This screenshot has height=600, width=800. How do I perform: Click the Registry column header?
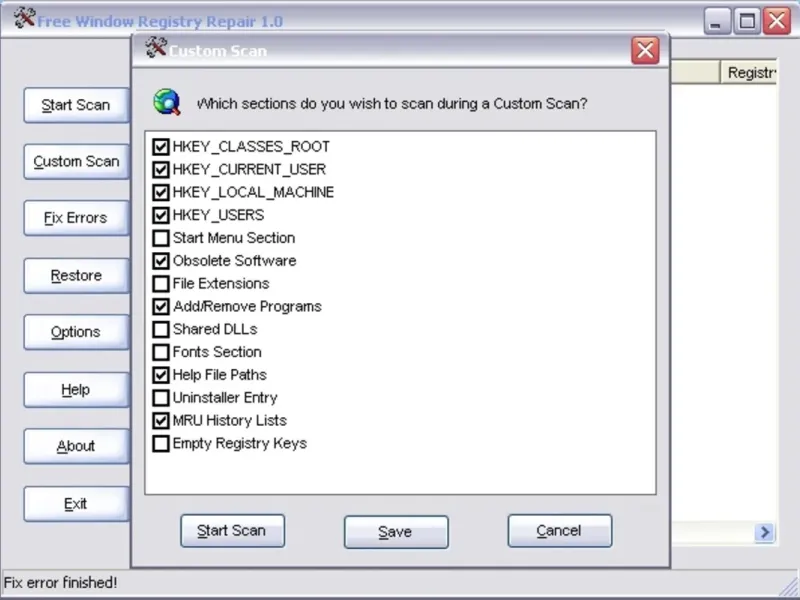pyautogui.click(x=749, y=72)
